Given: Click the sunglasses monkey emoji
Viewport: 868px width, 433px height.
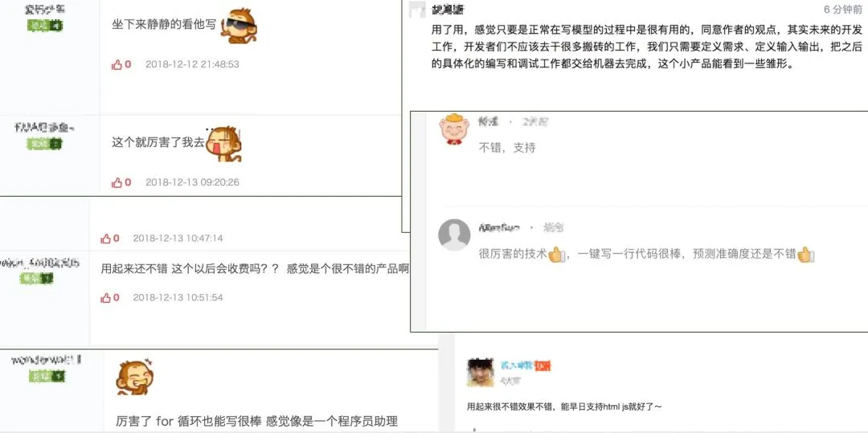Looking at the screenshot, I should (x=240, y=26).
